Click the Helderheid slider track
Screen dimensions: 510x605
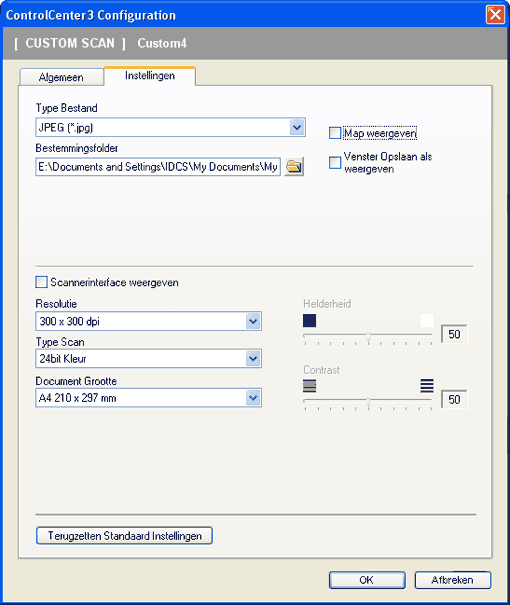(x=368, y=335)
